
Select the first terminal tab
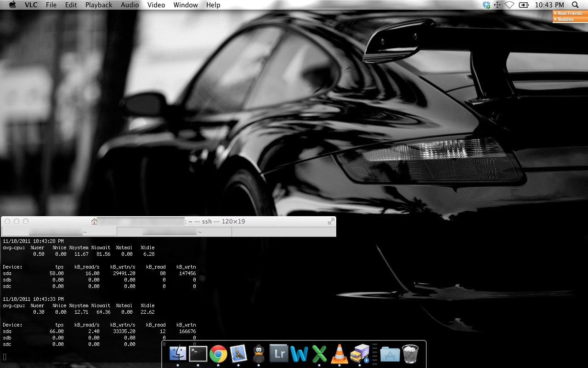[x=59, y=232]
